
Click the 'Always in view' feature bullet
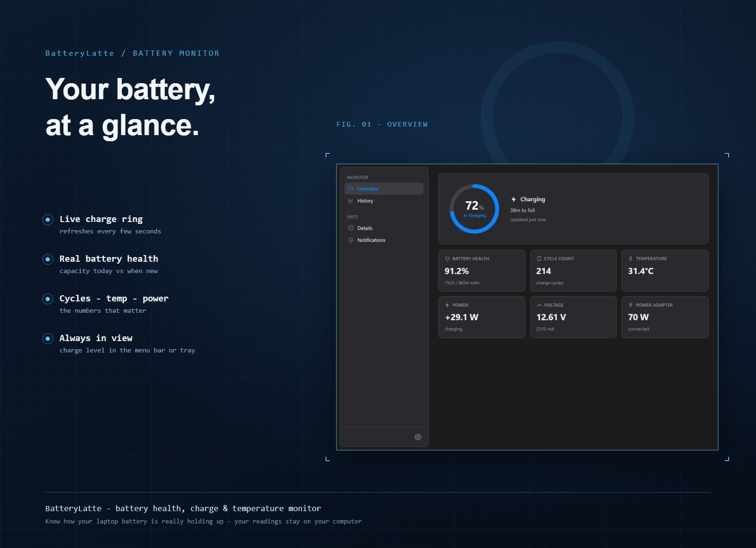(x=96, y=338)
